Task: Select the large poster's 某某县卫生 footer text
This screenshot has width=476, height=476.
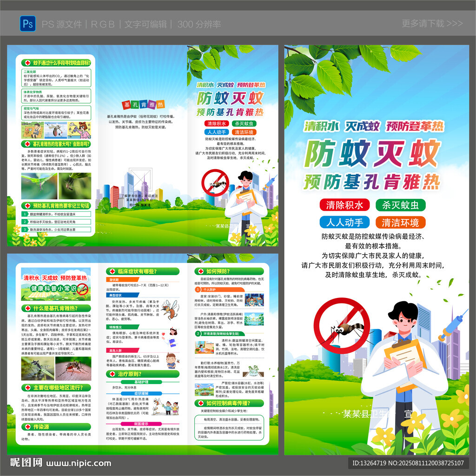Action: click(x=368, y=414)
